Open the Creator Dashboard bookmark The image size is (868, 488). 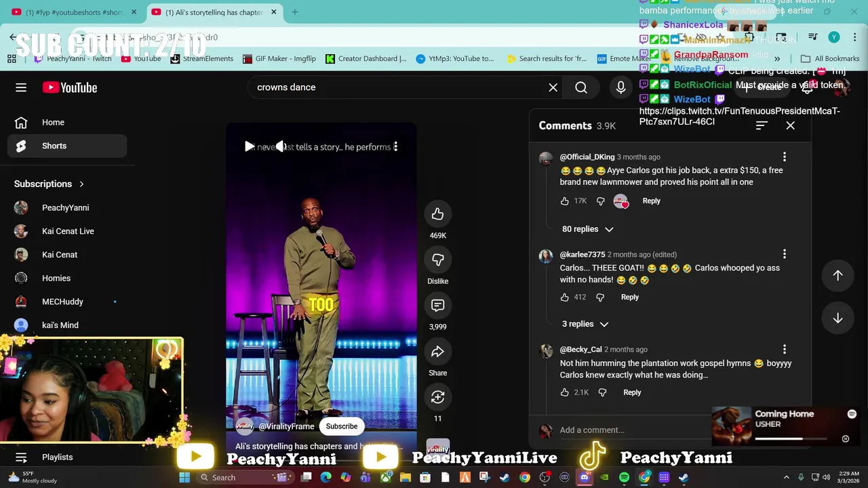click(x=366, y=59)
